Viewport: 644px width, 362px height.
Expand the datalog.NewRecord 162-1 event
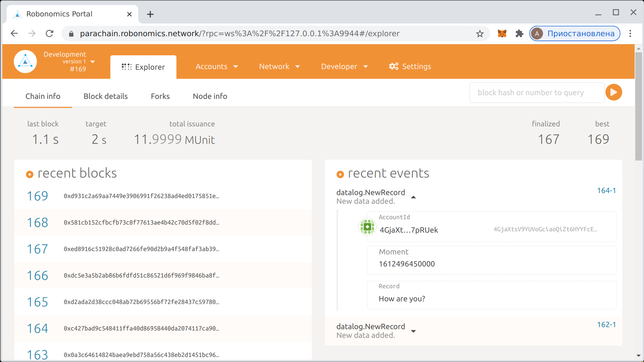[413, 331]
